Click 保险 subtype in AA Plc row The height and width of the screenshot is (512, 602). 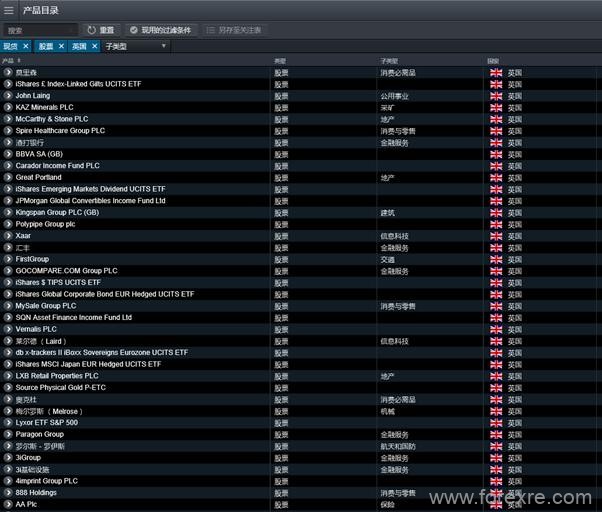click(x=387, y=505)
